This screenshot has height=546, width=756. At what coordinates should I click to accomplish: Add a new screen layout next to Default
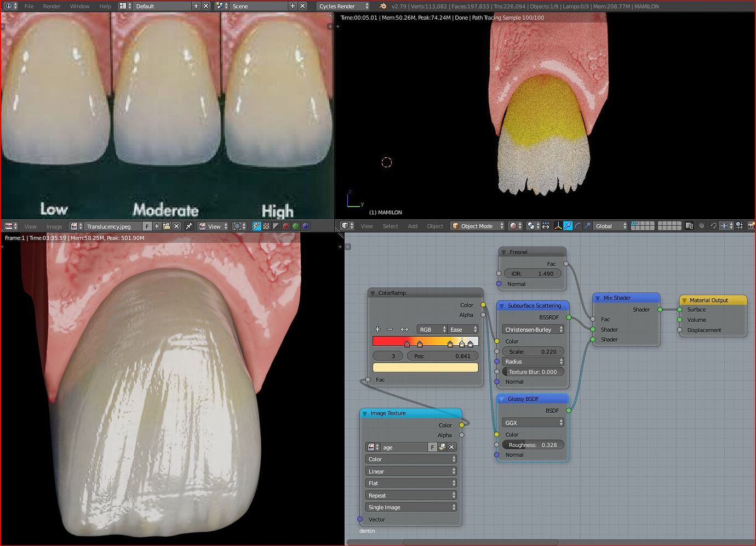(196, 6)
